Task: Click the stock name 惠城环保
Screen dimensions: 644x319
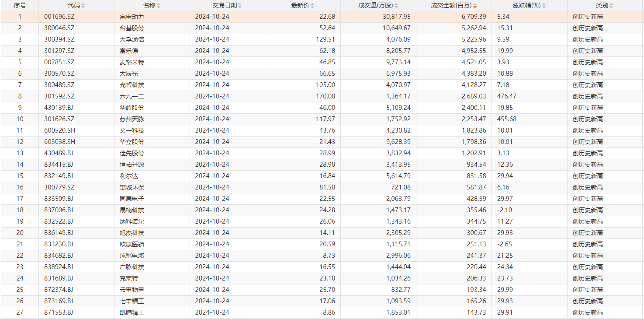Action: [x=132, y=187]
